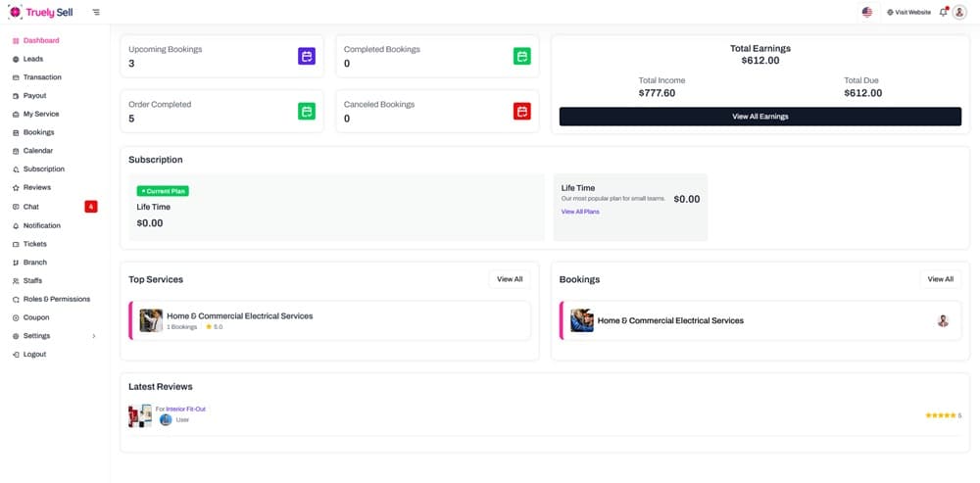Click the green Completed Bookings icon
The width and height of the screenshot is (980, 483).
coord(522,57)
